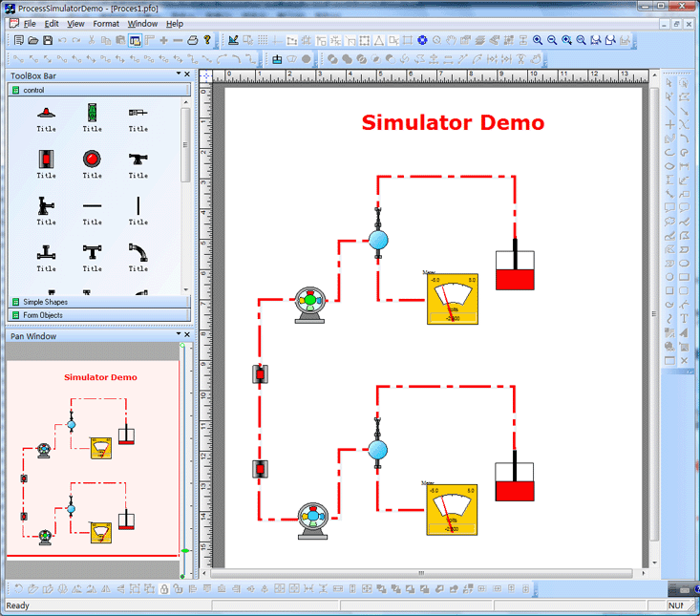Click the text tool T icon
Screen dimensions: 700x616
[x=684, y=319]
